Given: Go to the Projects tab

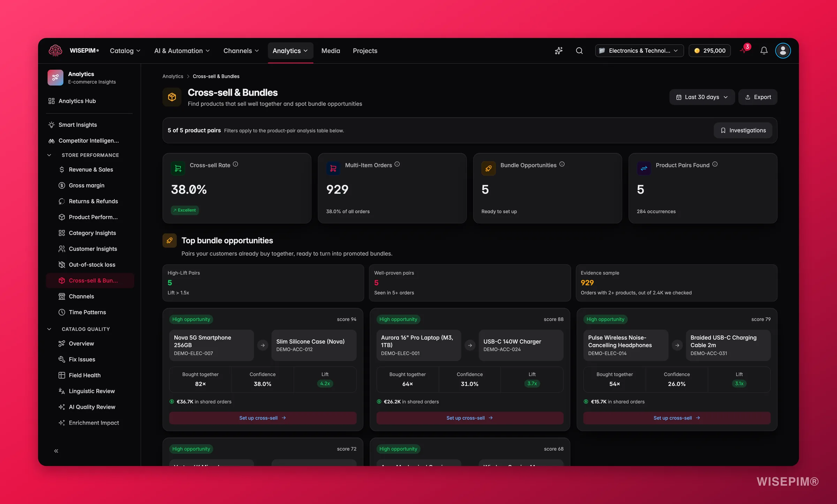Looking at the screenshot, I should (x=365, y=51).
